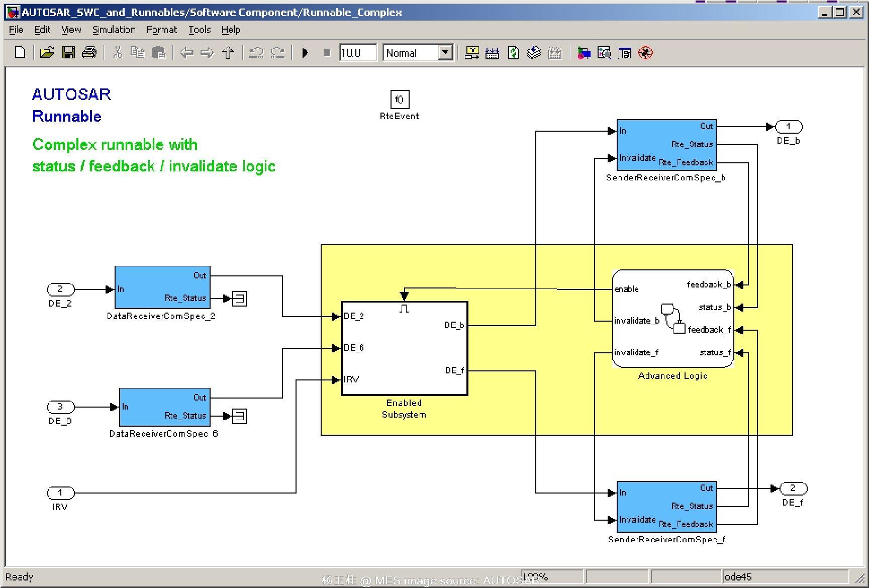The width and height of the screenshot is (869, 588).
Task: Open the Simulation menu
Action: [x=114, y=30]
